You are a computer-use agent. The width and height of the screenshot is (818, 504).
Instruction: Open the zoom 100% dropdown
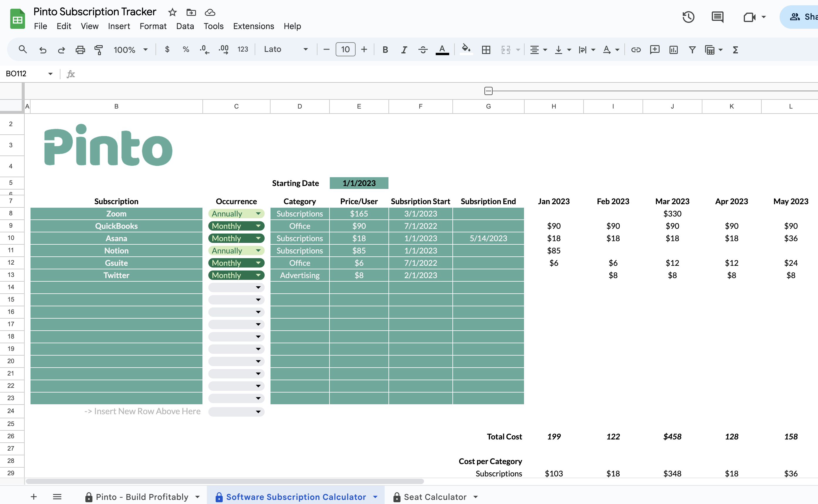tap(131, 50)
